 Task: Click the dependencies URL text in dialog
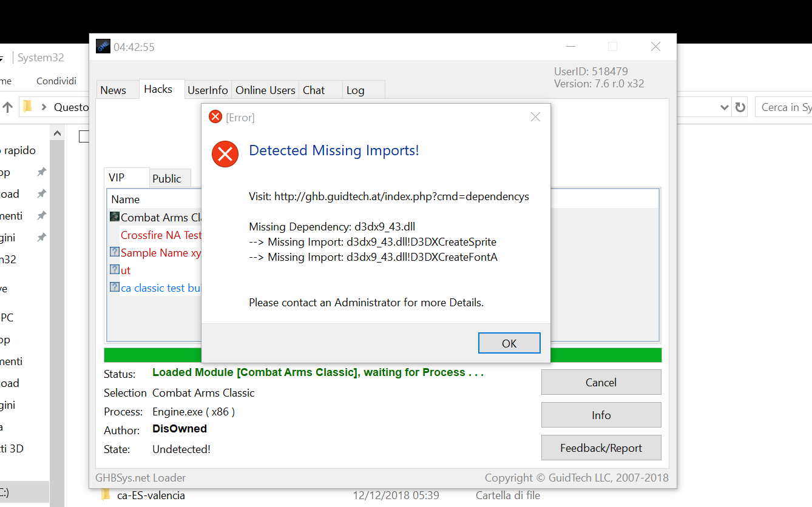(402, 196)
